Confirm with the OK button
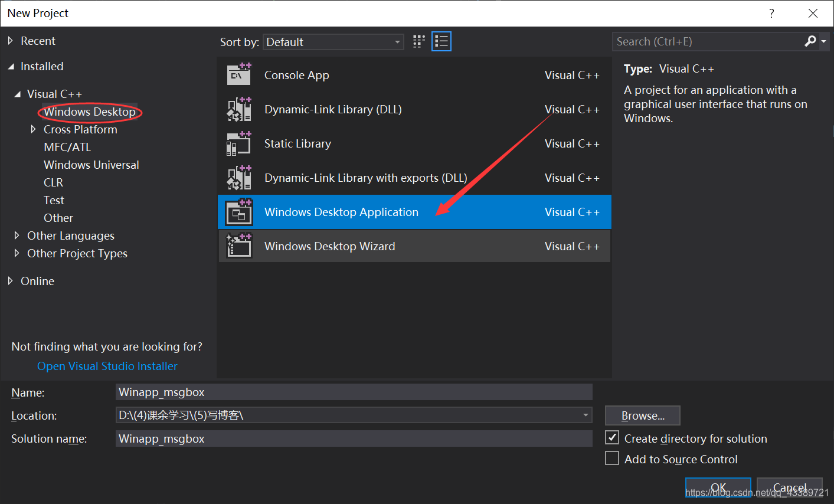The image size is (834, 504). point(718,488)
